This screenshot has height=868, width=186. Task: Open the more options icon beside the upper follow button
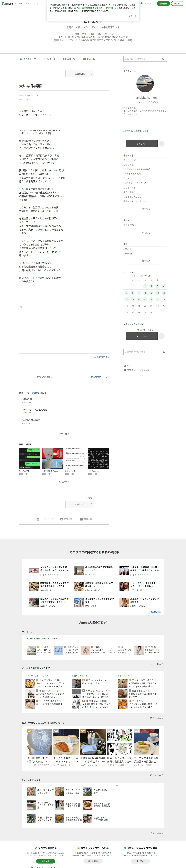tap(162, 144)
